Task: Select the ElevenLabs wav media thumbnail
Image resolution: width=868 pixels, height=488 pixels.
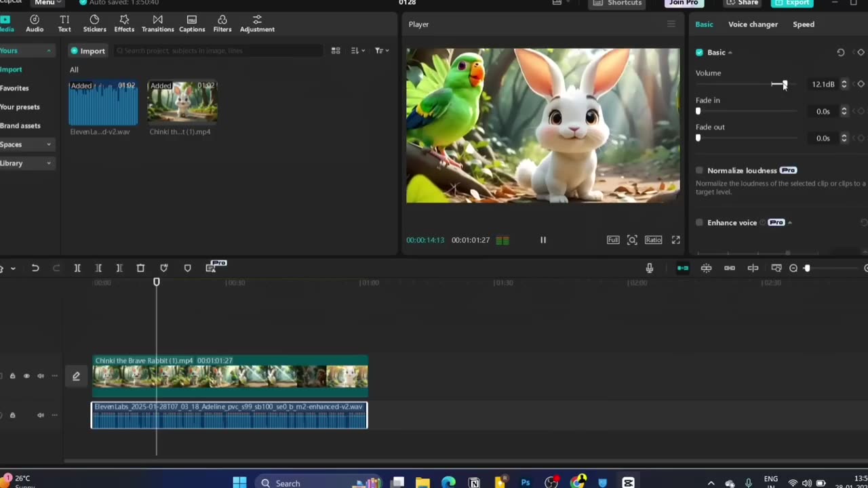Action: click(103, 103)
